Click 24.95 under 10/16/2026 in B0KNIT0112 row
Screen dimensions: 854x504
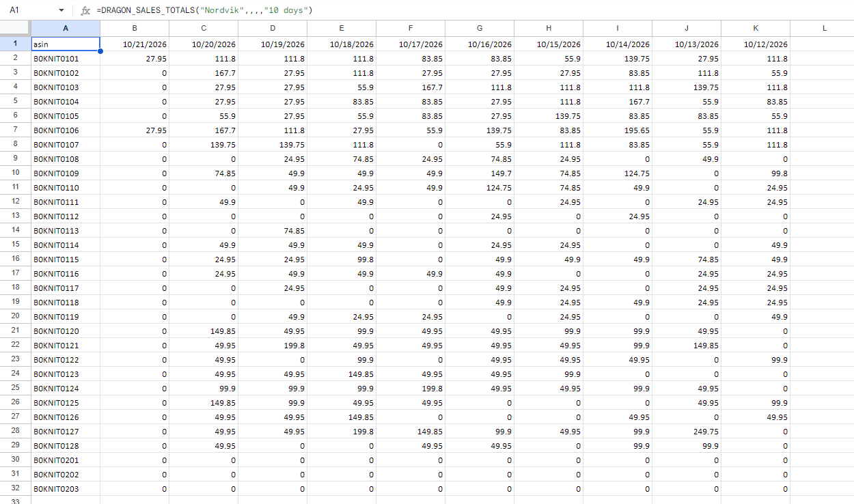coord(480,216)
